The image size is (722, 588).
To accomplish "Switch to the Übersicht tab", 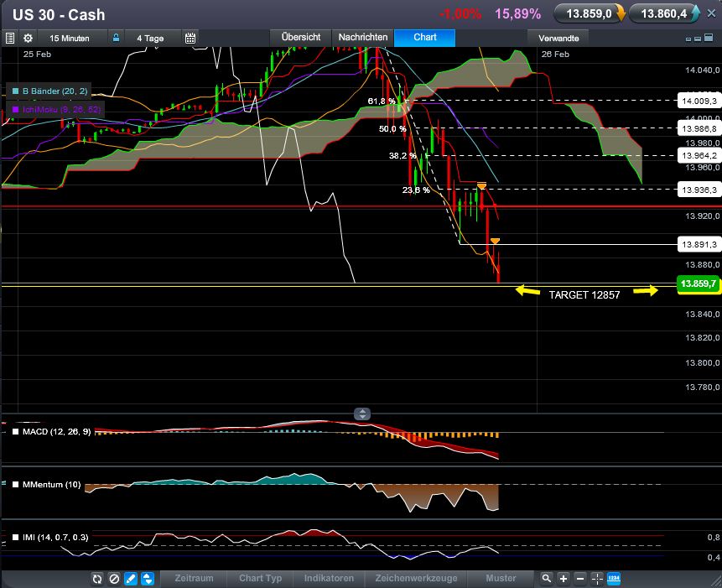I will point(301,37).
